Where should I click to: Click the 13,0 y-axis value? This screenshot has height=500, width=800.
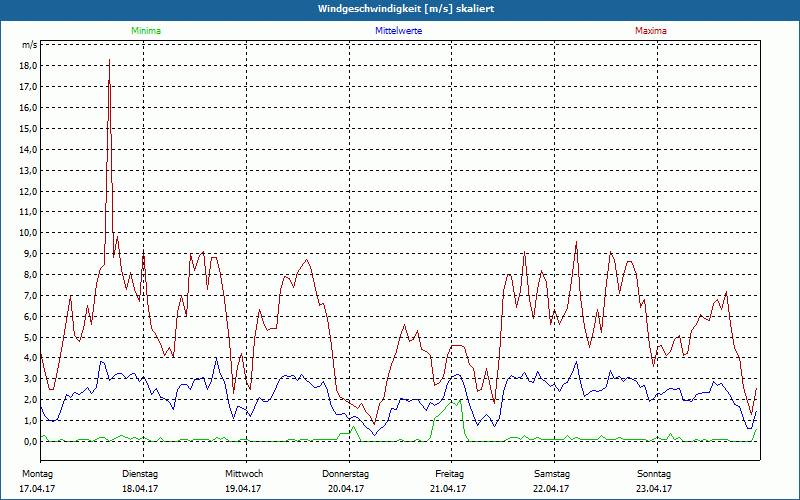[28, 170]
